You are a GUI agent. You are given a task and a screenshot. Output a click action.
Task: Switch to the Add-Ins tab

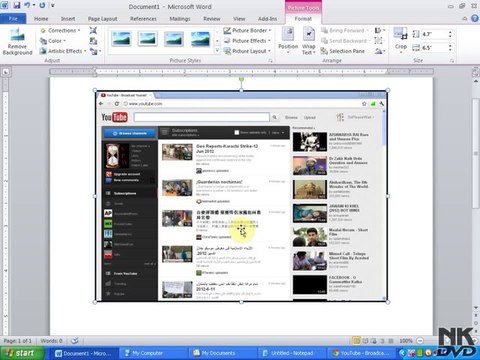click(267, 19)
